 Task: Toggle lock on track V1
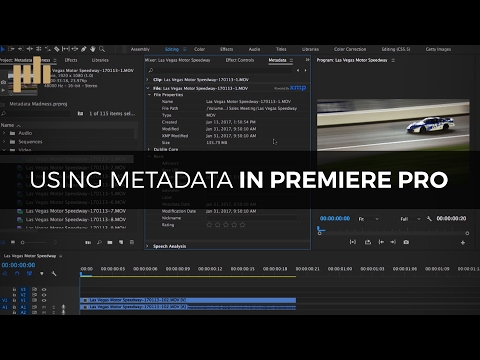point(14,300)
